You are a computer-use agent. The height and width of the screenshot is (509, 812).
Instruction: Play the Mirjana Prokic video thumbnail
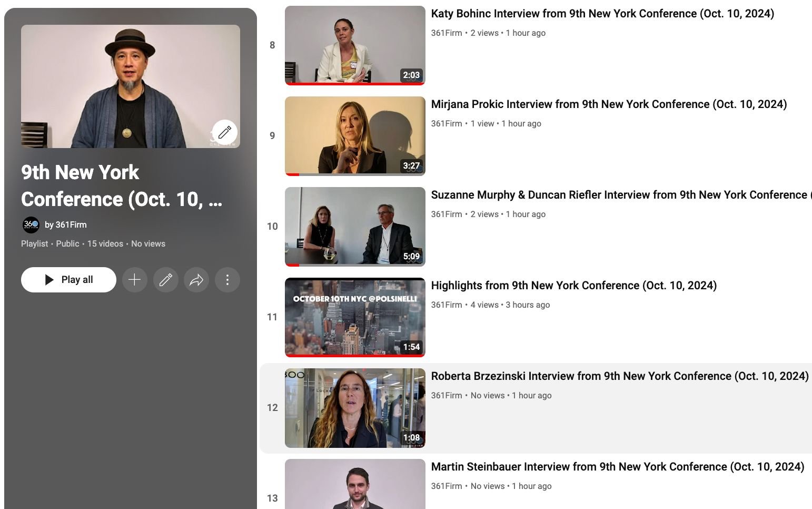coord(355,136)
